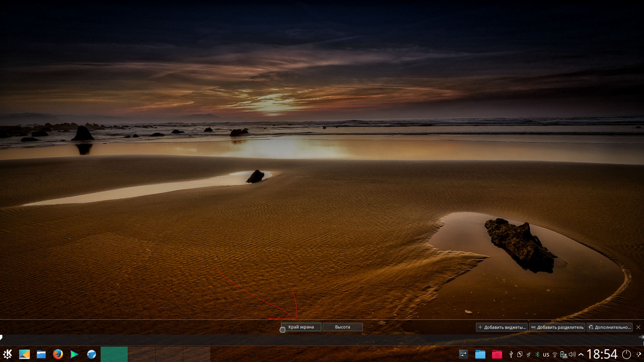Open Dolphin file manager icon
The width and height of the screenshot is (644, 362).
(41, 354)
